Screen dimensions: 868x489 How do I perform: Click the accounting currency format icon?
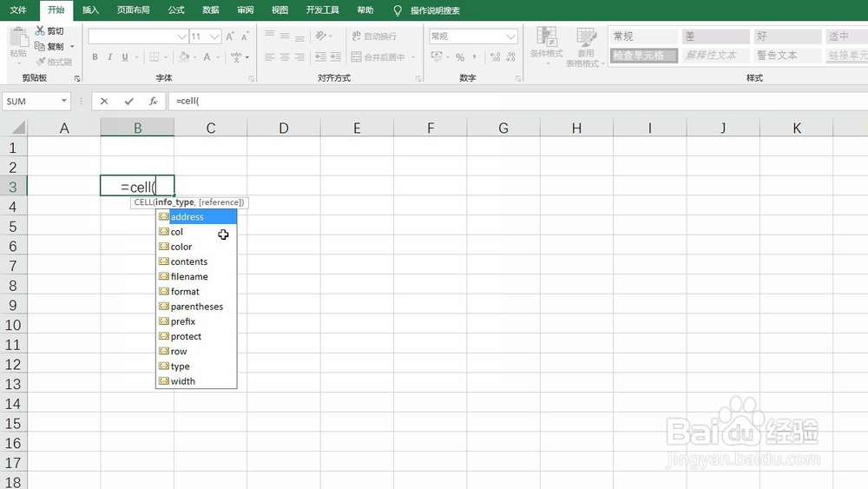[437, 56]
